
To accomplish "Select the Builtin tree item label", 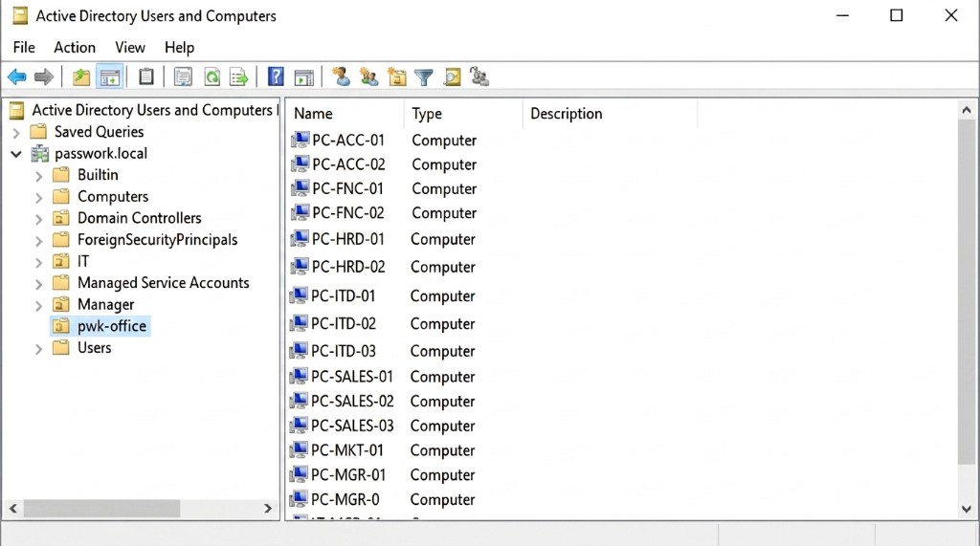I will tap(98, 175).
